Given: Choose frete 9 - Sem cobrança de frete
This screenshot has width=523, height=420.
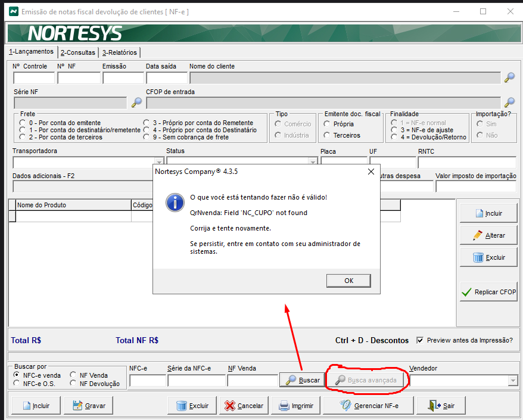Looking at the screenshot, I should (147, 137).
